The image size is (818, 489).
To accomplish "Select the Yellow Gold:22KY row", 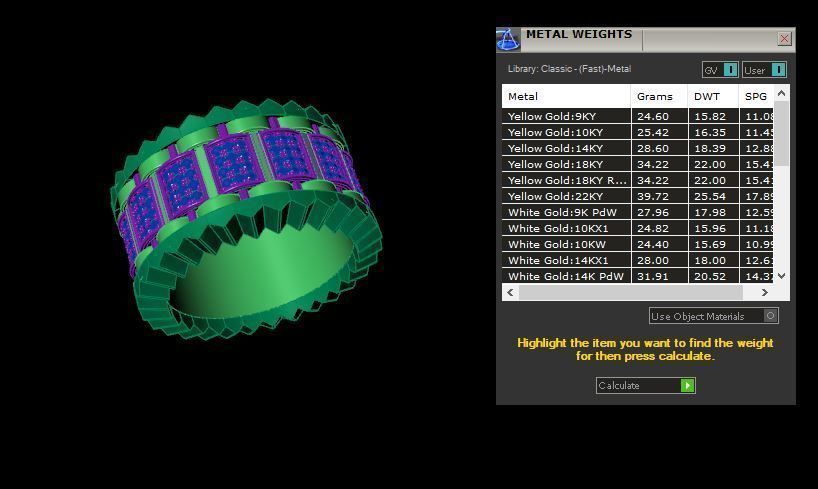I will coord(637,196).
